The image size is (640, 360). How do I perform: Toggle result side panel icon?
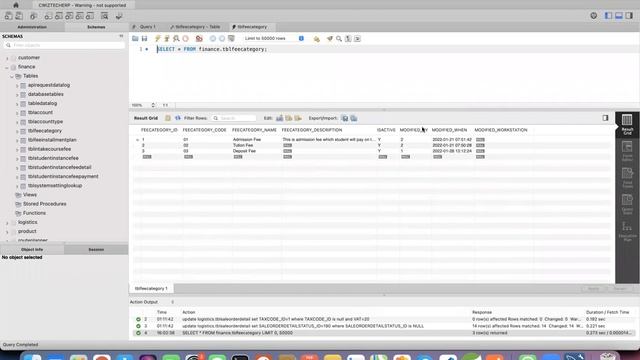[x=605, y=118]
